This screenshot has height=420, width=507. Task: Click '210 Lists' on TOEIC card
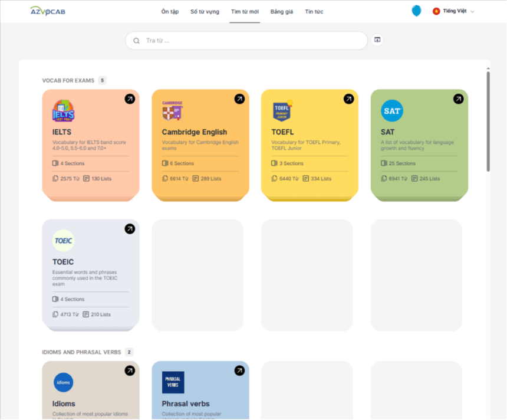tap(101, 314)
